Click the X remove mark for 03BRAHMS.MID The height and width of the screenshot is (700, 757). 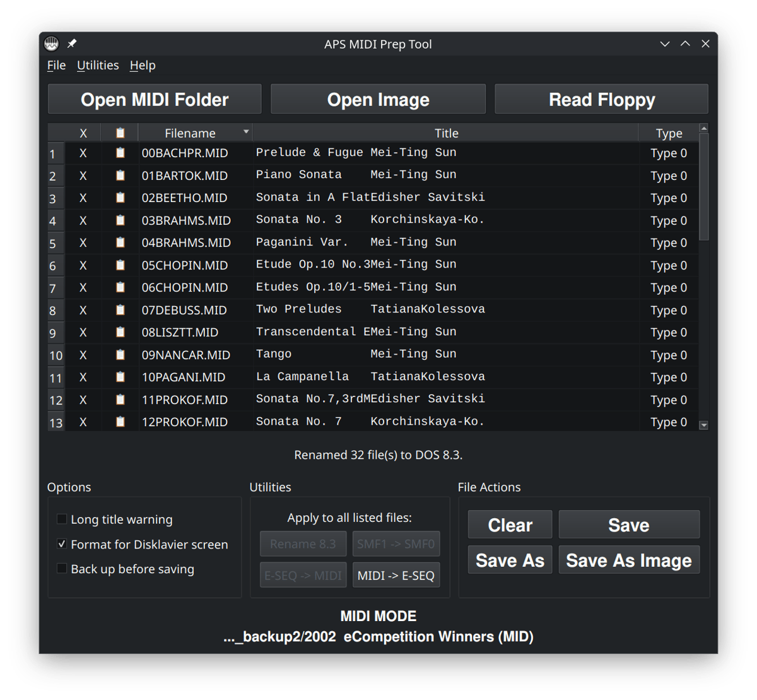[83, 220]
